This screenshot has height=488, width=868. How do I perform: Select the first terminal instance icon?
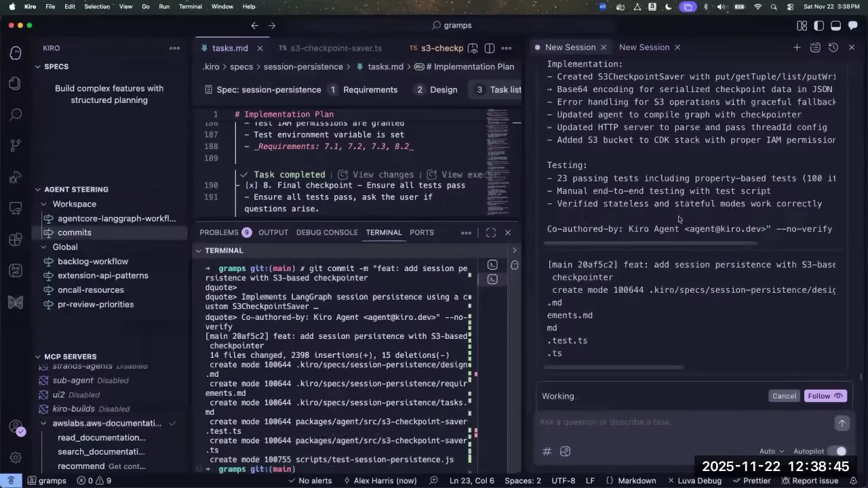[x=493, y=265]
